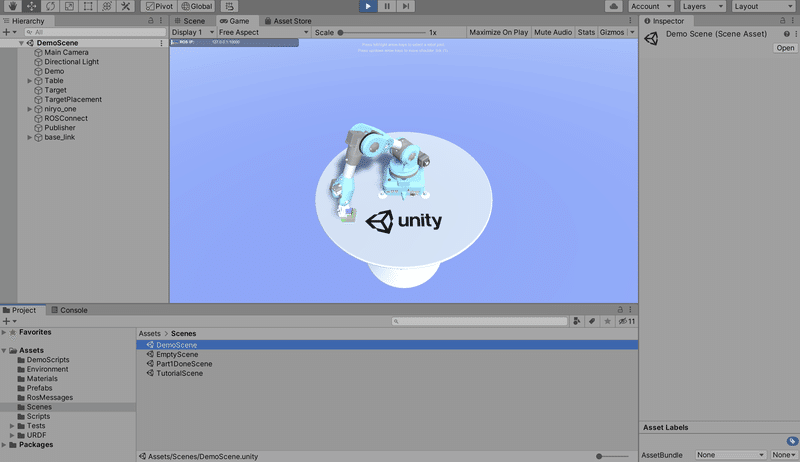Select the Hand tool
Image resolution: width=800 pixels, height=462 pixels.
click(x=12, y=6)
